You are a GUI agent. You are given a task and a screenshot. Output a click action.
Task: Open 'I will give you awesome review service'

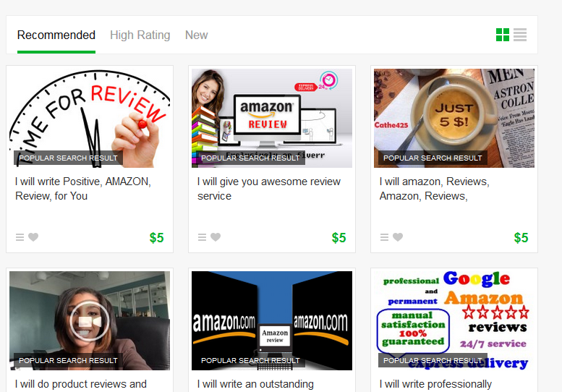coord(269,189)
